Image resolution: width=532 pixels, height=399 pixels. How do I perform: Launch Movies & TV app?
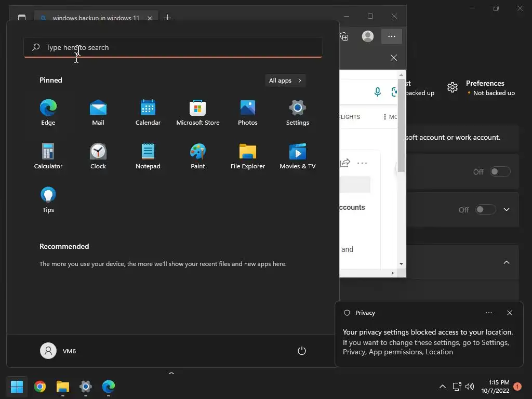click(x=298, y=156)
